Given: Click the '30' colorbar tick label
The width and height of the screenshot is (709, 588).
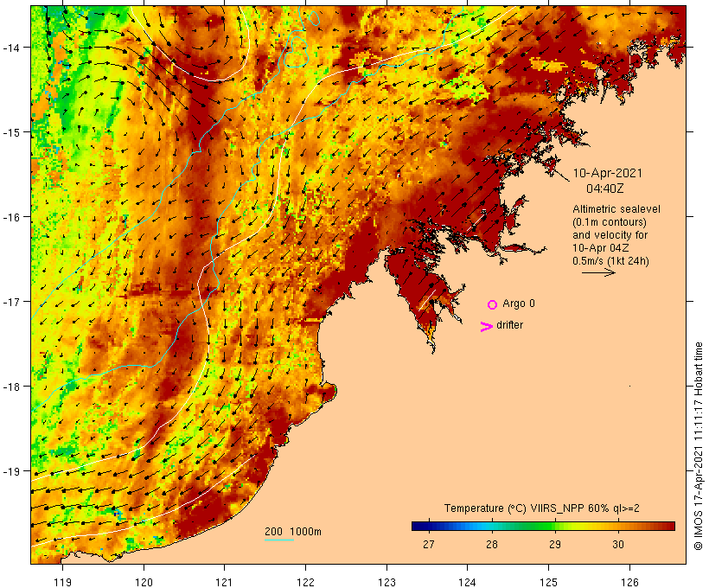Looking at the screenshot, I should tap(618, 544).
